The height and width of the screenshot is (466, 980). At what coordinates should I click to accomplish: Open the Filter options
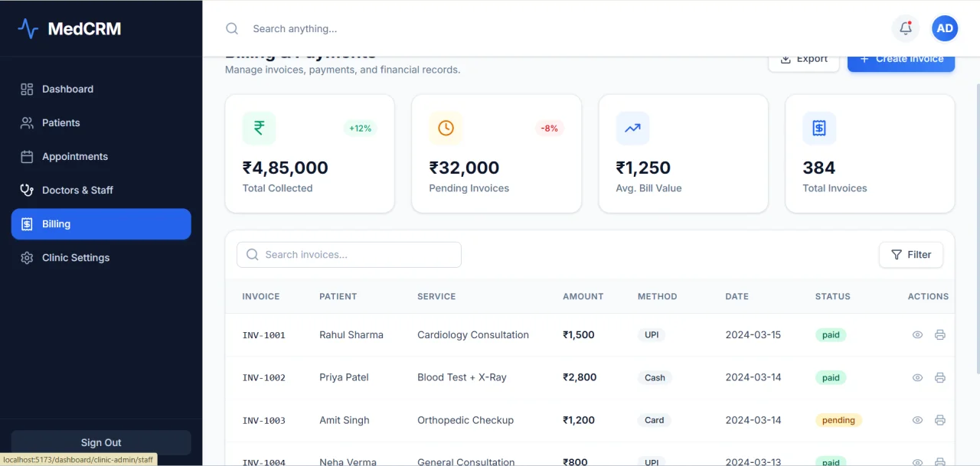911,255
